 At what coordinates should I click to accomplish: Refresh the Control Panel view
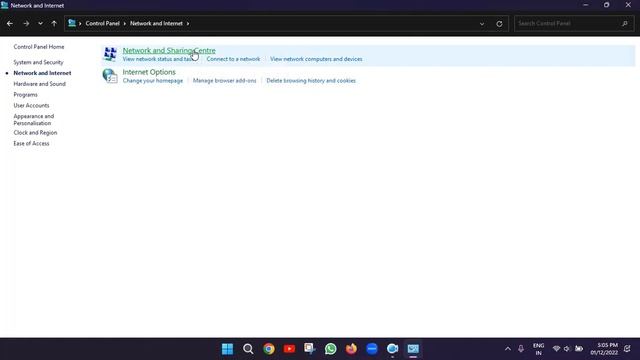pyautogui.click(x=499, y=24)
